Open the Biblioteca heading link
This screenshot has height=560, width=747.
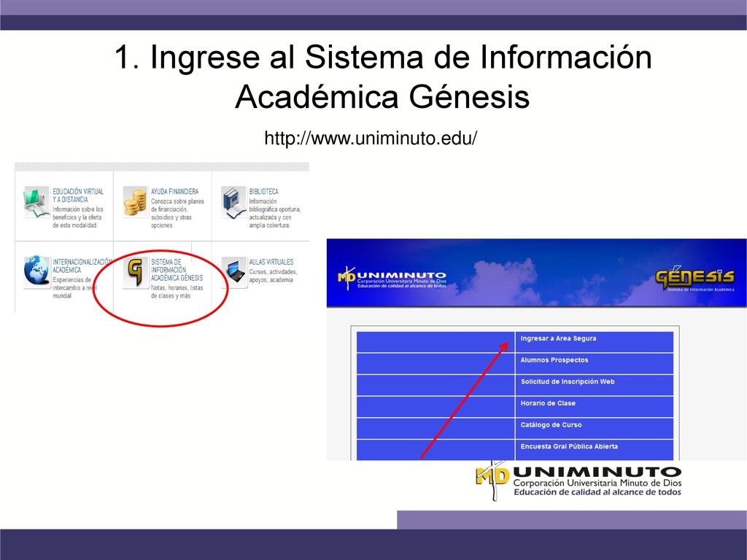(x=263, y=192)
